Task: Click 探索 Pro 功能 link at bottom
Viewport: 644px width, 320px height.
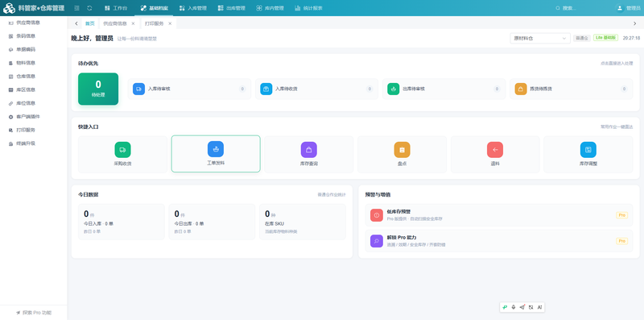Action: click(34, 313)
